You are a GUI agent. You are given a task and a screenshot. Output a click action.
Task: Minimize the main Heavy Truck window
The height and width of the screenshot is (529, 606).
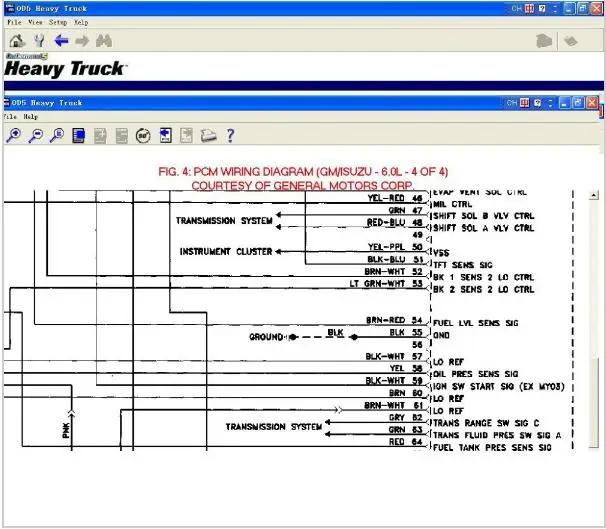(x=569, y=8)
